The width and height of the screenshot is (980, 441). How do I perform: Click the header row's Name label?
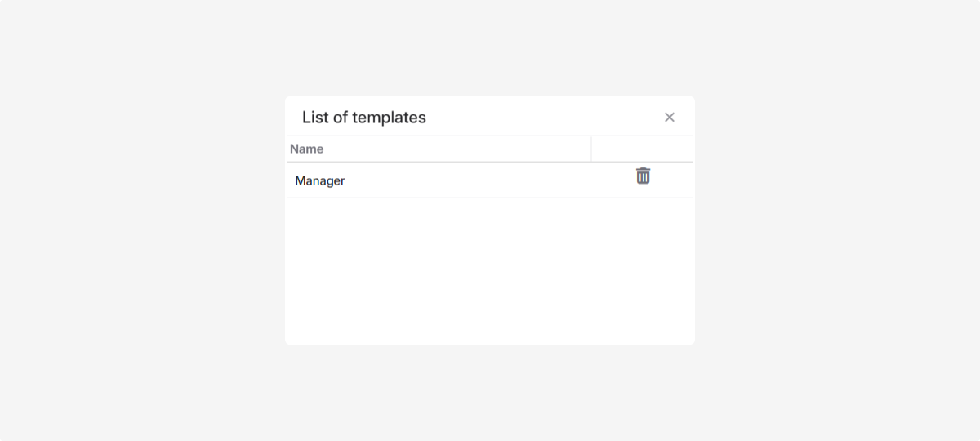pos(307,149)
